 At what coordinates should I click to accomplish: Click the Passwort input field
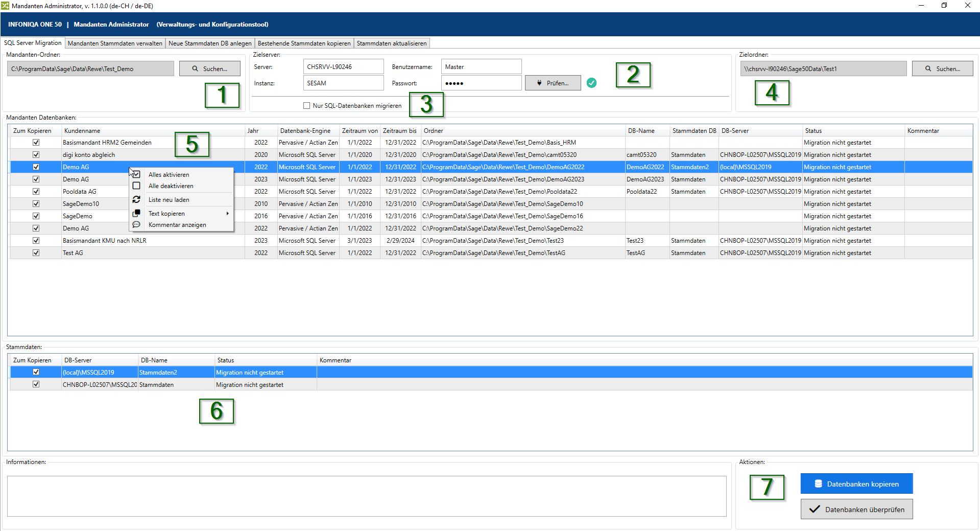(x=481, y=83)
